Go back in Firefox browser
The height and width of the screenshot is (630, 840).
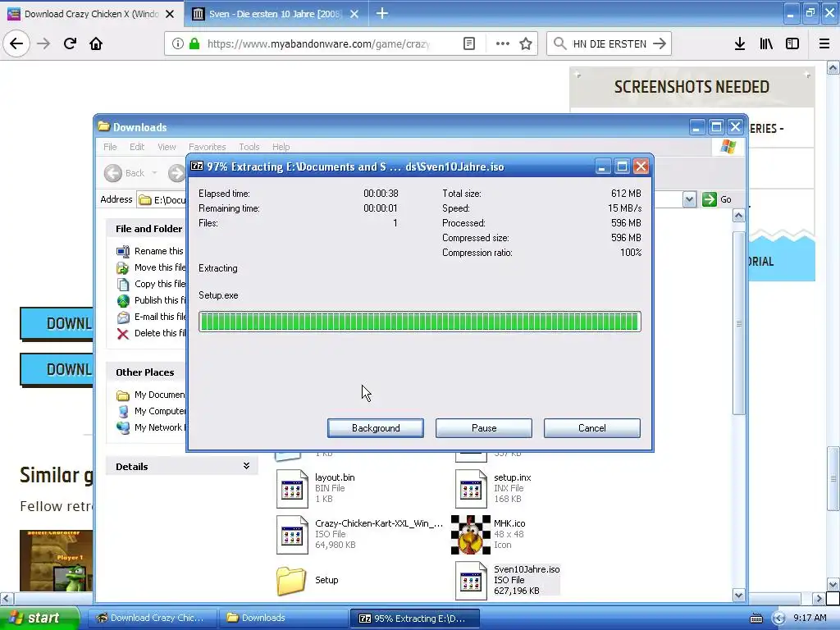pos(16,44)
